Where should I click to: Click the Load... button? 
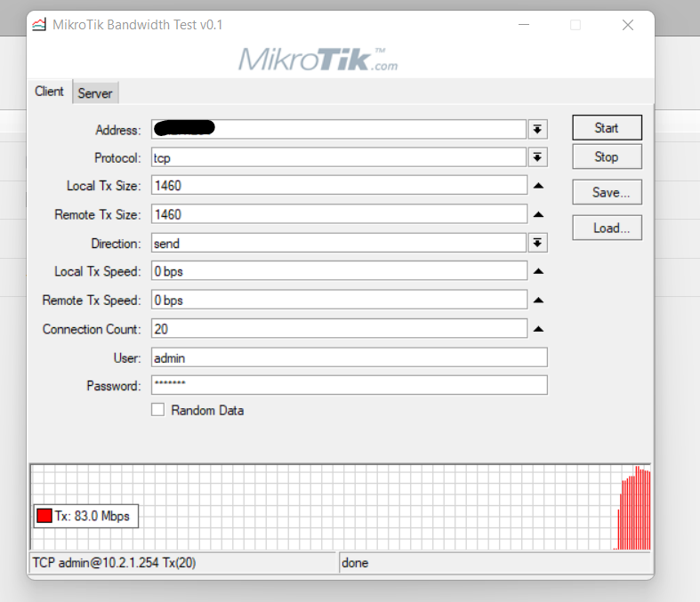[x=607, y=228]
